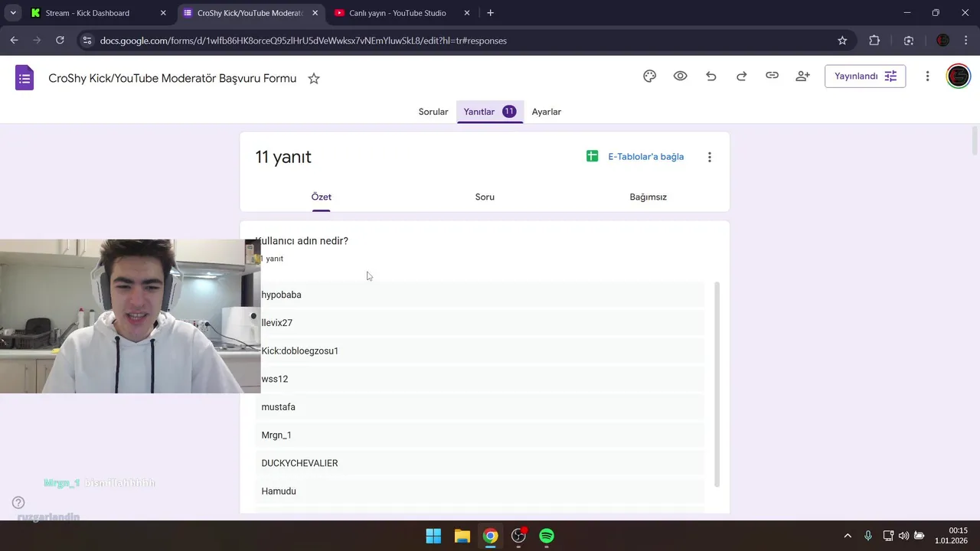Open the theme customization palette icon
Viewport: 980px width, 551px height.
(649, 76)
